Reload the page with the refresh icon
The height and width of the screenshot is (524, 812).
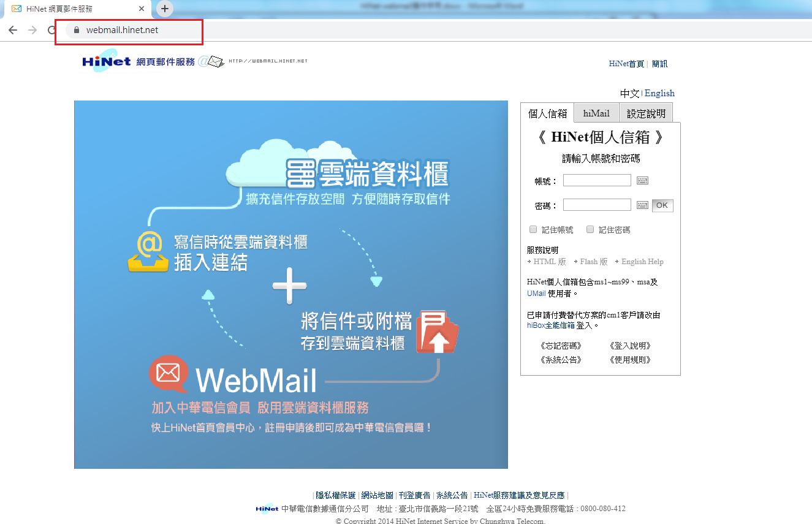point(52,30)
